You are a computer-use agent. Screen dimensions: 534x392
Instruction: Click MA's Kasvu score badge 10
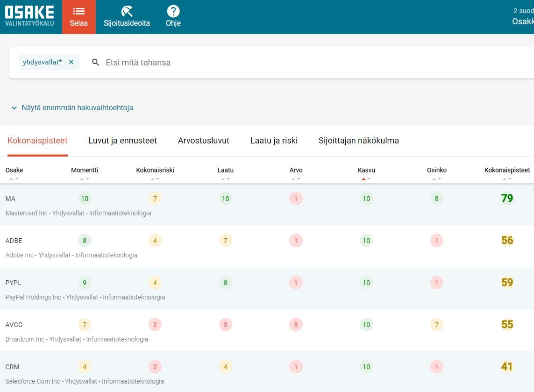(366, 199)
